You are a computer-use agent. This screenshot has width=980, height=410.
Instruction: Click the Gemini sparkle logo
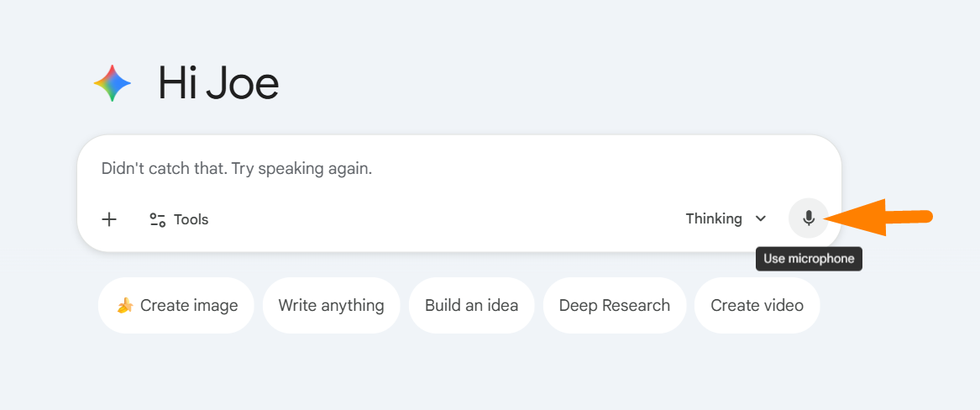point(112,83)
